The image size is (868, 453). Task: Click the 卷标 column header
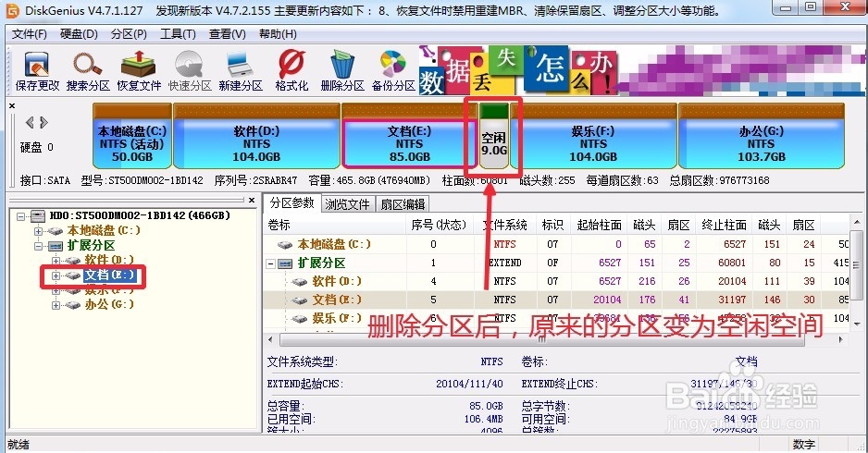[335, 226]
